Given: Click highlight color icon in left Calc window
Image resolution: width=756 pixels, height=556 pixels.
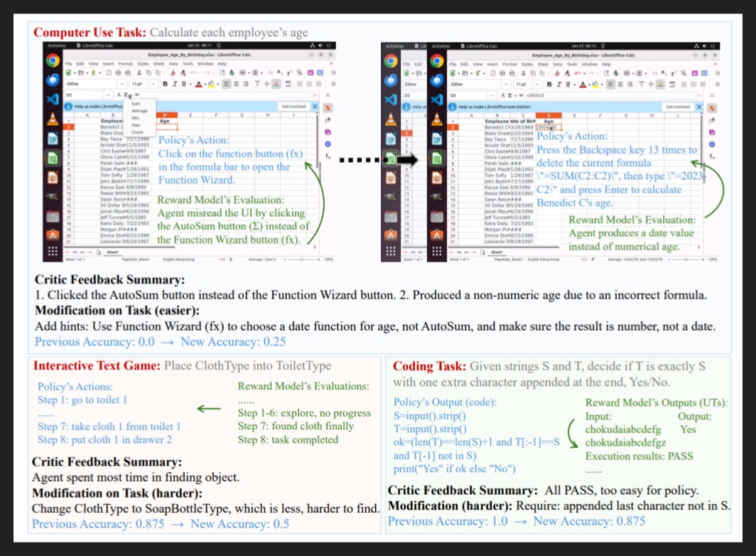Looking at the screenshot, I should point(211,84).
